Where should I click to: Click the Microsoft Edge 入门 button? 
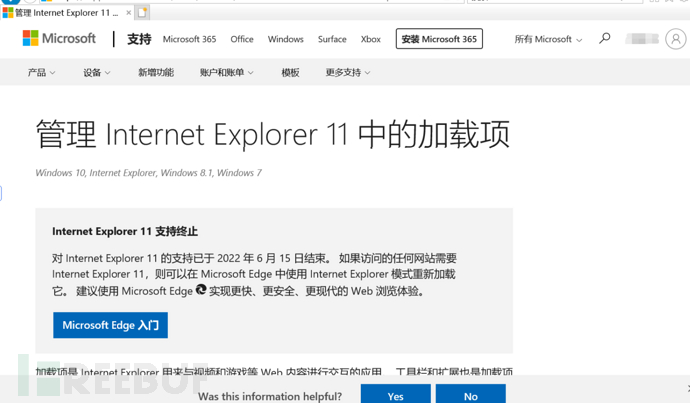tap(110, 325)
